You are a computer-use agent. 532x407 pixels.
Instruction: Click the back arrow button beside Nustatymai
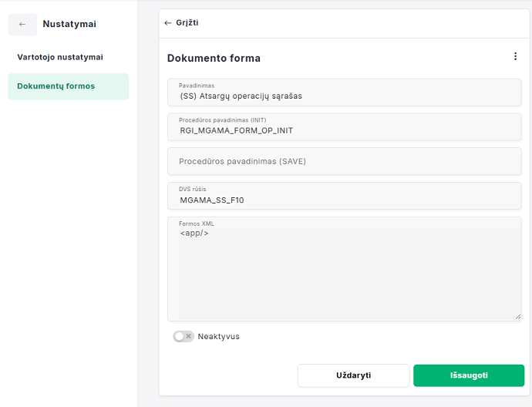tap(22, 24)
